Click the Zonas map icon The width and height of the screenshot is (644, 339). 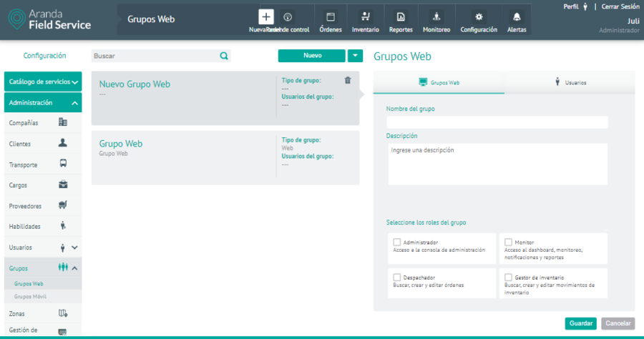(63, 313)
